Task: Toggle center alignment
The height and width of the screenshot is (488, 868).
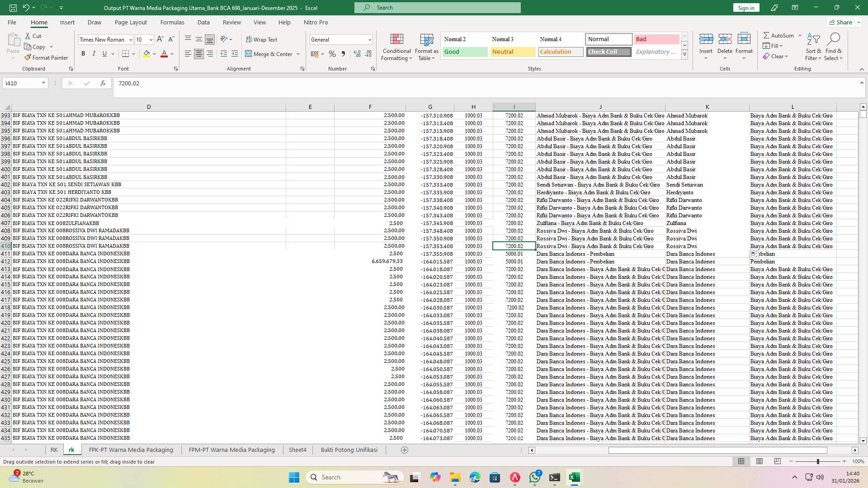Action: (x=198, y=54)
